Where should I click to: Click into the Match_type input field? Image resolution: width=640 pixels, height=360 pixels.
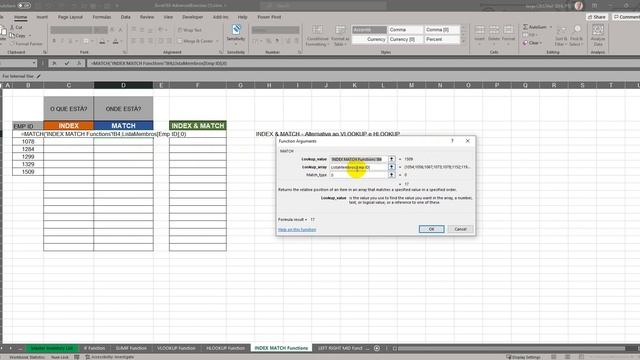(x=358, y=175)
